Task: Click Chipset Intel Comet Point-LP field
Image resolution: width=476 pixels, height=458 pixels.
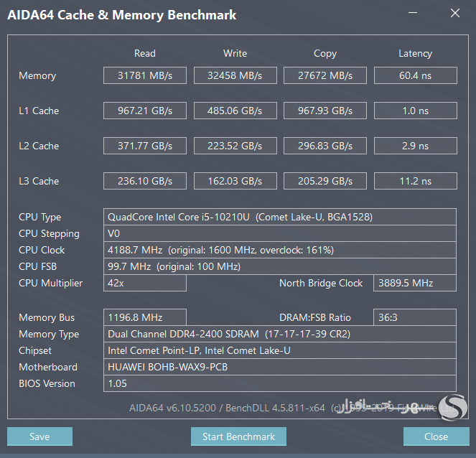Action: pos(280,350)
